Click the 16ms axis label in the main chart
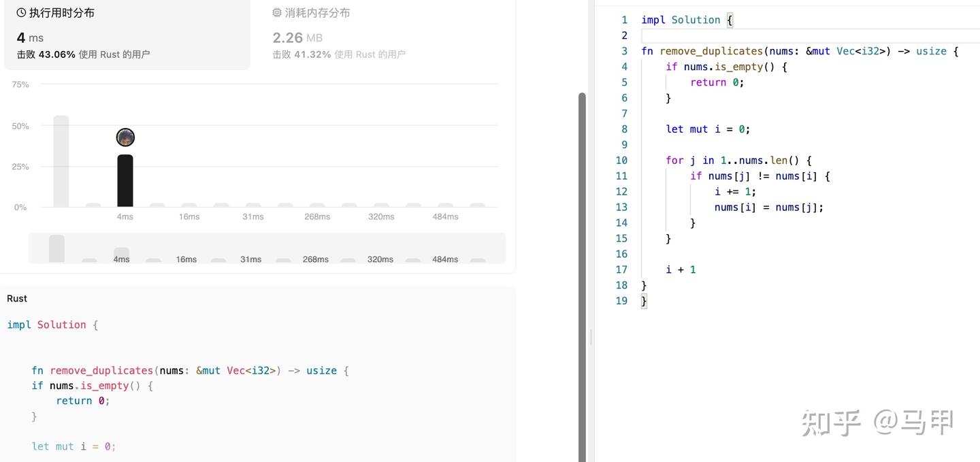This screenshot has height=462, width=980. click(189, 216)
